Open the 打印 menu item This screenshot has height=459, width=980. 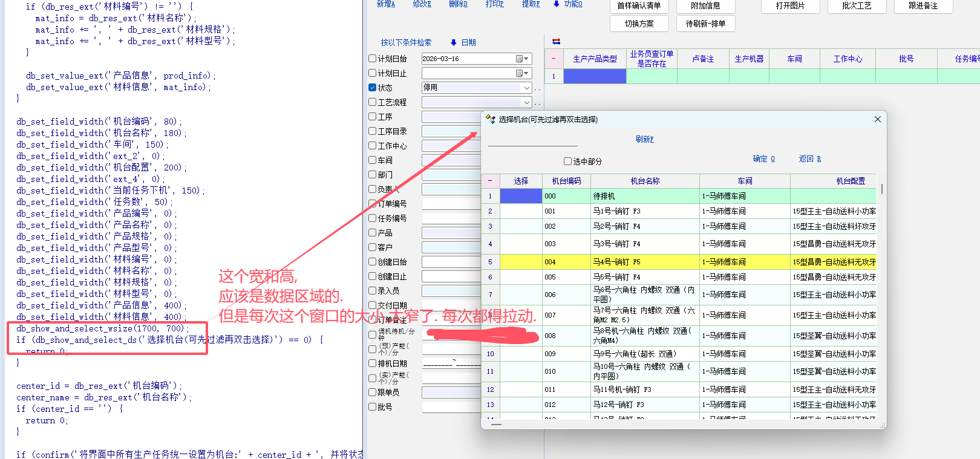coord(494,4)
